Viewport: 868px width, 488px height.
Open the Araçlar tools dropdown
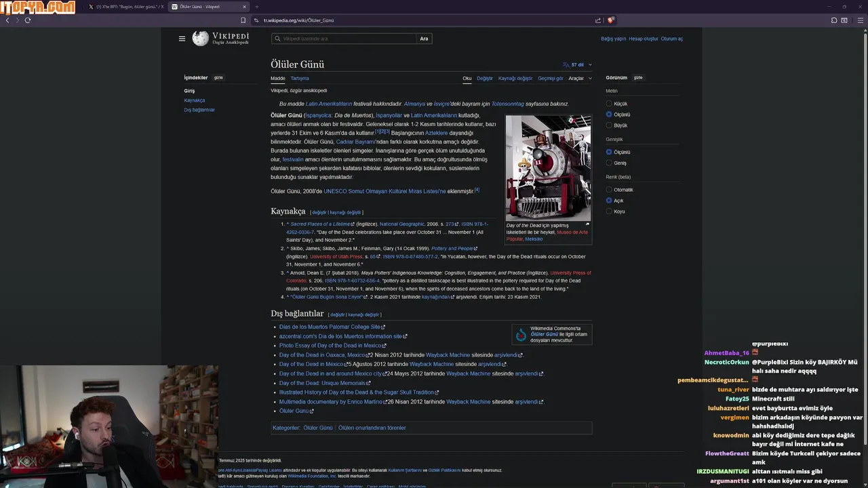580,79
